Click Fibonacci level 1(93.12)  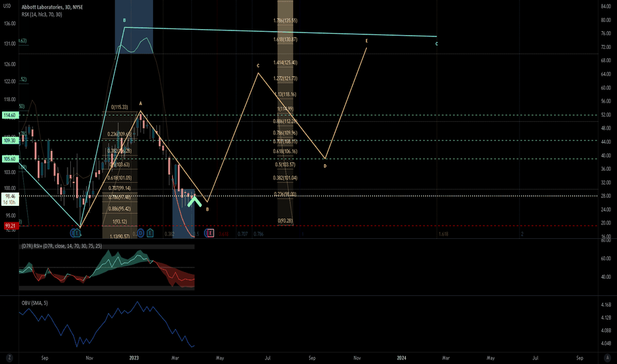pyautogui.click(x=120, y=222)
